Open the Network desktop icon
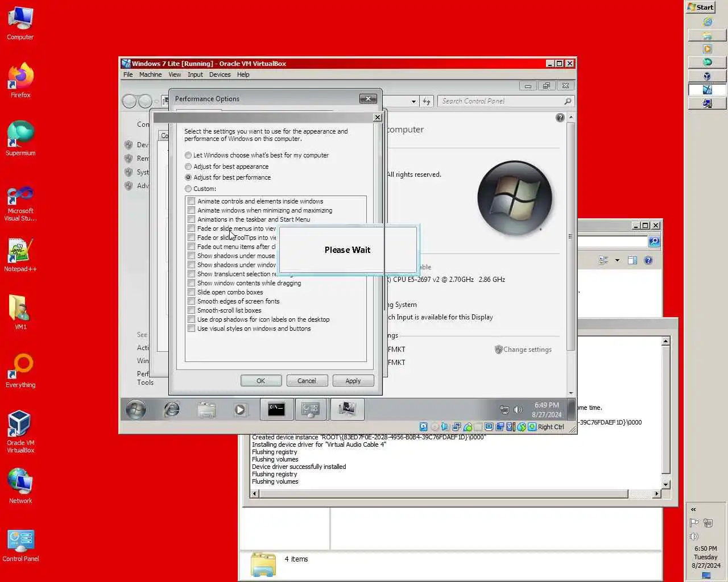 (20, 486)
